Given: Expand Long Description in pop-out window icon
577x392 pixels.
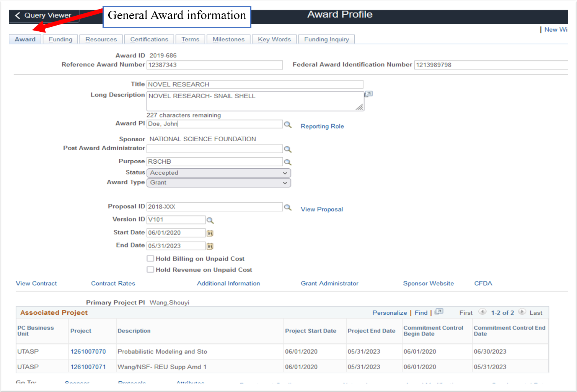Looking at the screenshot, I should pyautogui.click(x=368, y=94).
